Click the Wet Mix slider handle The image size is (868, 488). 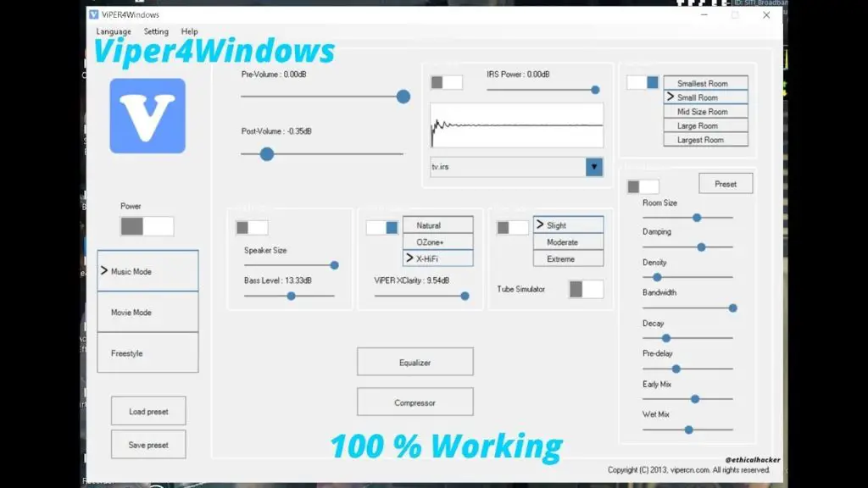coord(688,430)
